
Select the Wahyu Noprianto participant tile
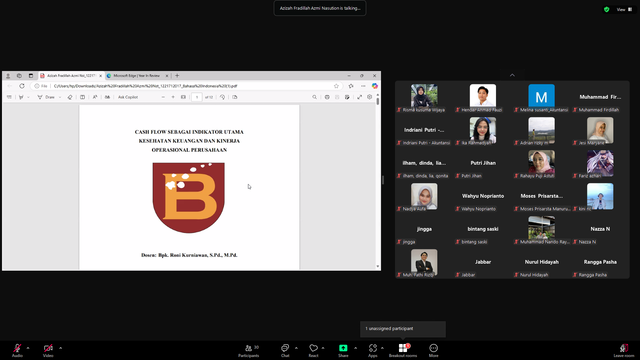coord(483,197)
